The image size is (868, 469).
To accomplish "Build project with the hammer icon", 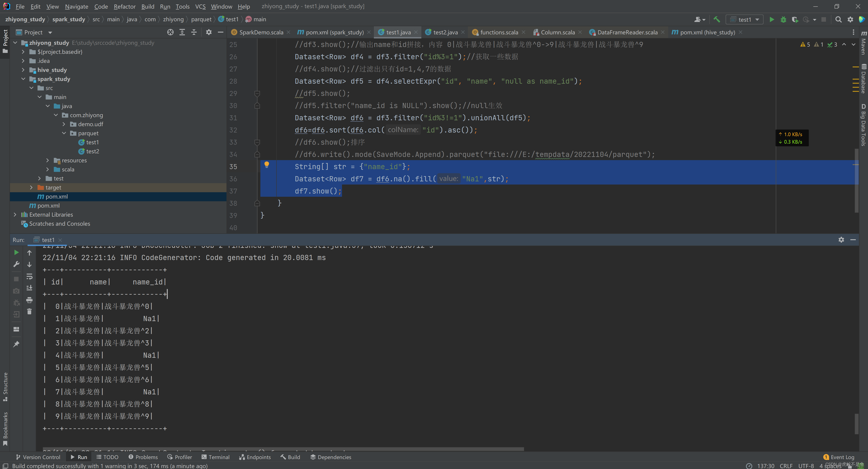I will [x=717, y=19].
